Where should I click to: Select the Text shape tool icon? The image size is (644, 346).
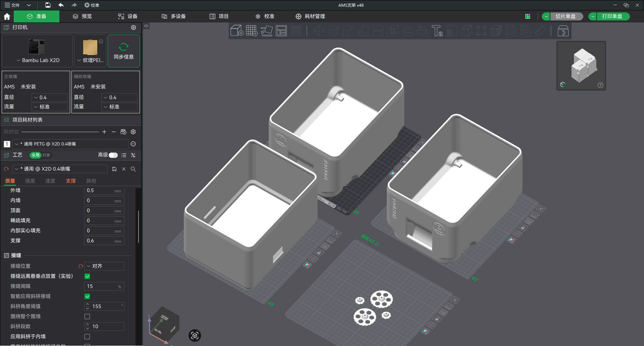click(437, 31)
